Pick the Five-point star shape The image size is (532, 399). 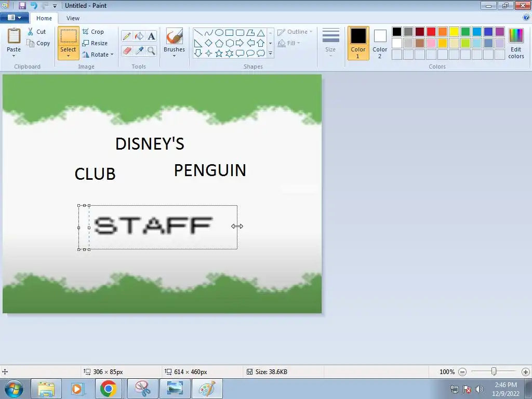219,54
